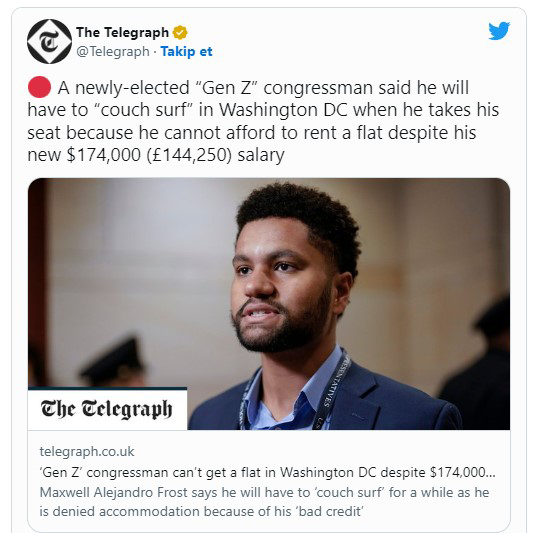Click The Telegraph logo overlay on photo
Image resolution: width=537 pixels, height=533 pixels.
pyautogui.click(x=107, y=409)
